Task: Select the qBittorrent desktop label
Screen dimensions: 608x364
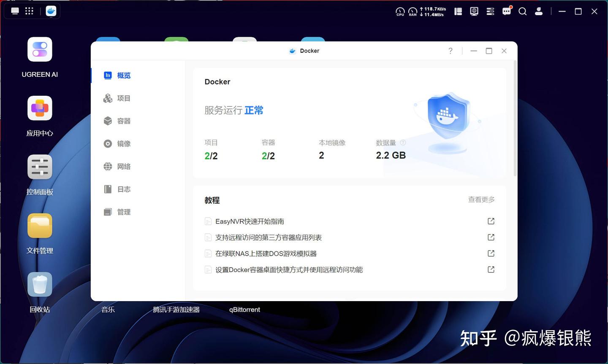Action: (x=244, y=310)
